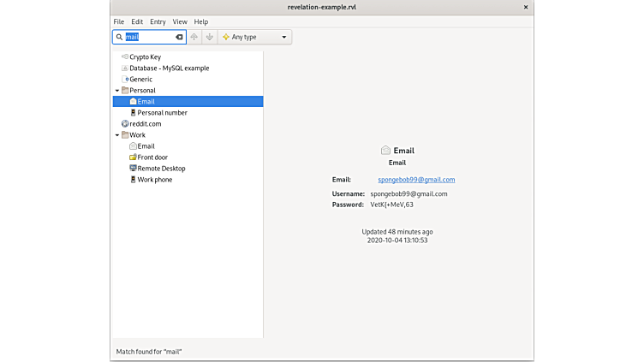
Task: Click the Generic entry icon
Action: click(x=126, y=79)
